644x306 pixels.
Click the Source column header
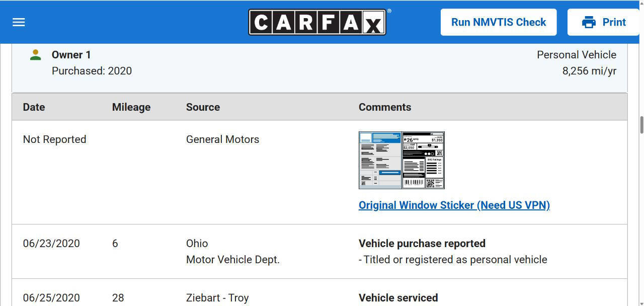[x=203, y=107]
